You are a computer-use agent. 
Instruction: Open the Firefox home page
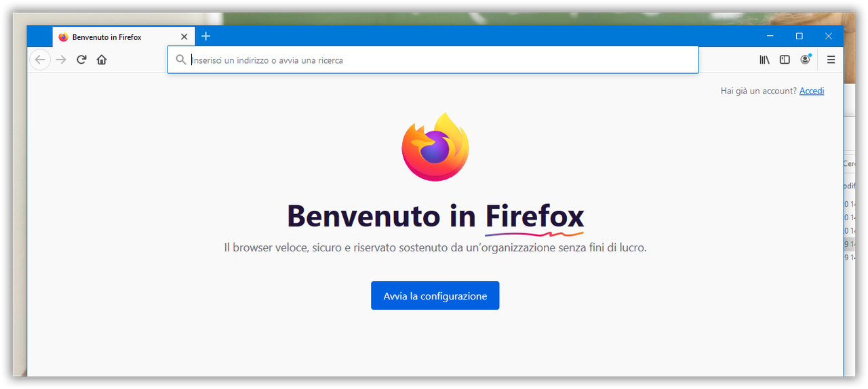click(102, 60)
